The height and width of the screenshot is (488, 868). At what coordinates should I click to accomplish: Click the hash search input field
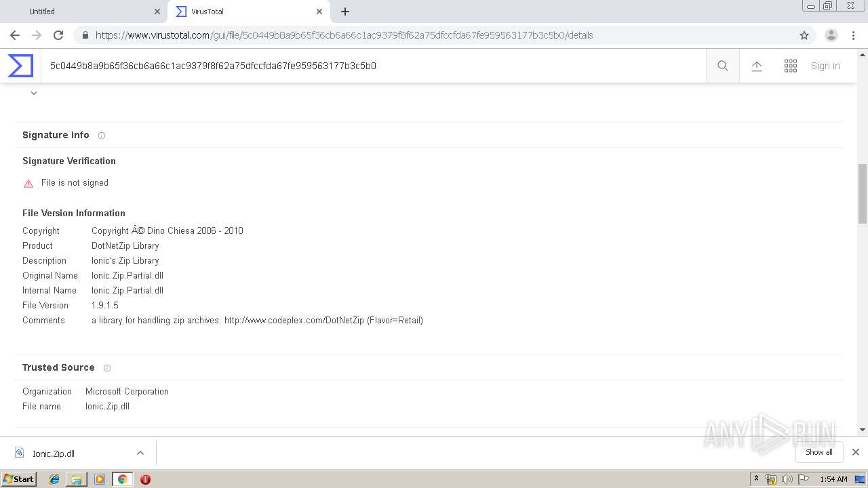[x=373, y=66]
